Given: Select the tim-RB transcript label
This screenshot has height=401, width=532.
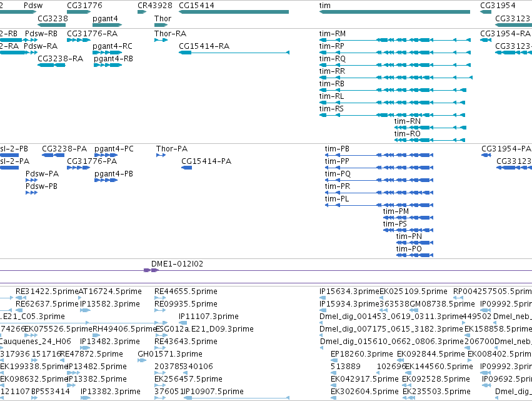Looking at the screenshot, I should (x=332, y=84).
